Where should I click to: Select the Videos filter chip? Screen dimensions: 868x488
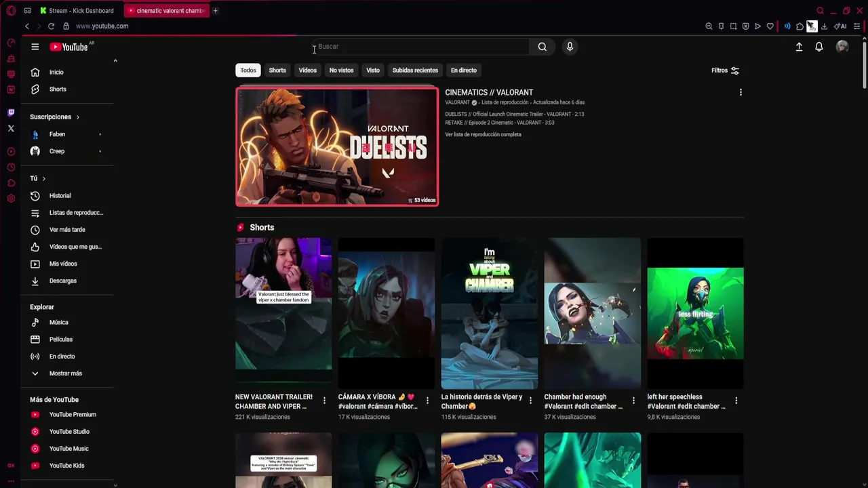tap(308, 70)
